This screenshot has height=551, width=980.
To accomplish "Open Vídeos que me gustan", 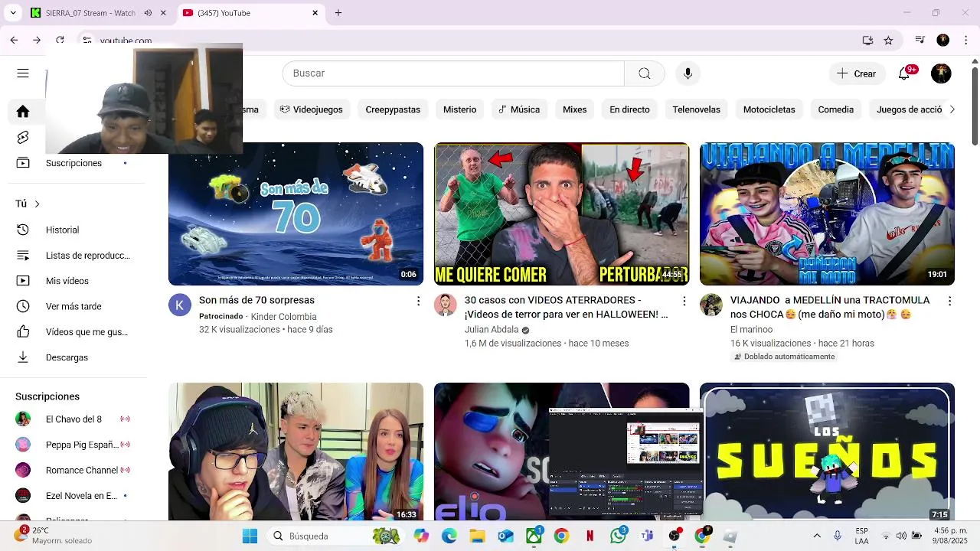I will pyautogui.click(x=87, y=332).
